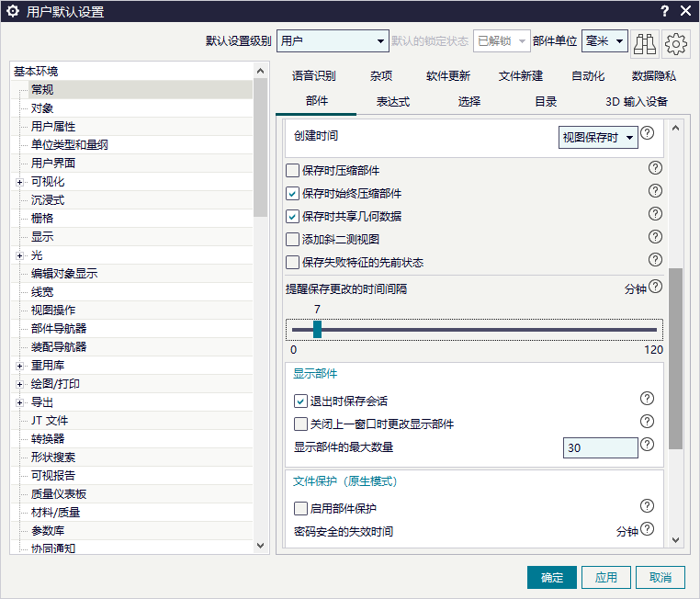Show help for 提醒保存更改的时间间隔
This screenshot has width=700, height=599.
655,286
